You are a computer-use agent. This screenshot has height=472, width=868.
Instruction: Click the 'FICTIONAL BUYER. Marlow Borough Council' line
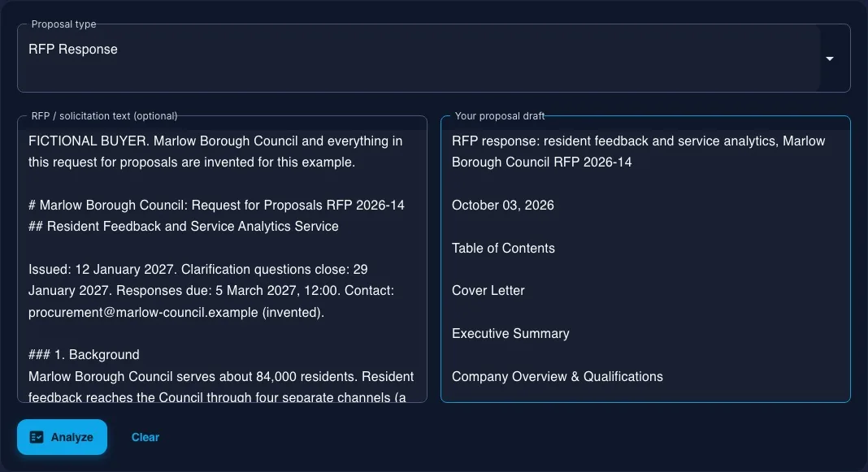click(215, 141)
